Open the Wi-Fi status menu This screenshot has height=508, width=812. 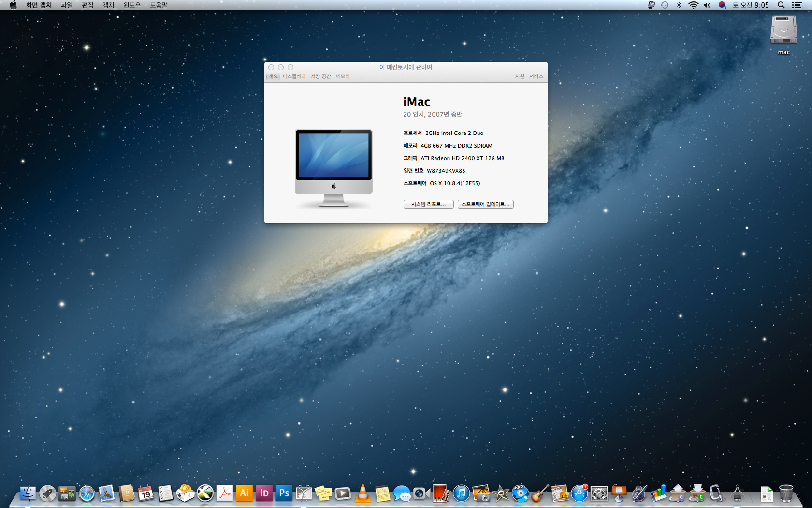pos(693,5)
